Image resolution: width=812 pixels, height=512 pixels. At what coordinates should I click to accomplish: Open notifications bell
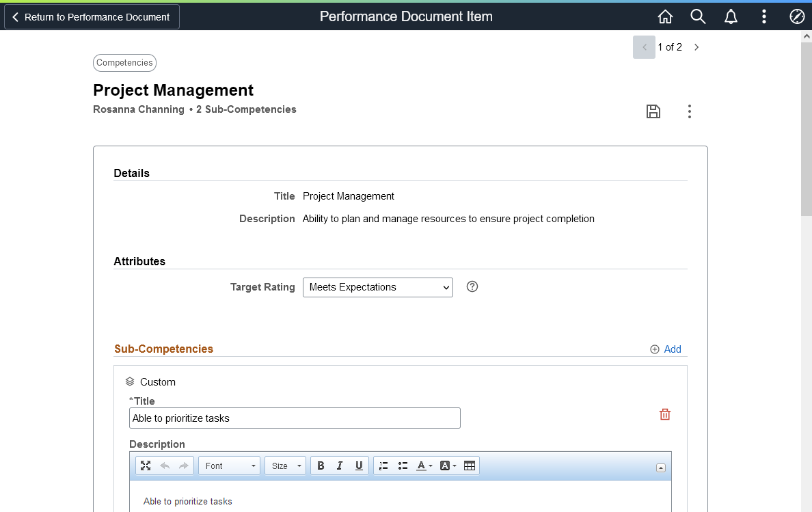click(731, 16)
